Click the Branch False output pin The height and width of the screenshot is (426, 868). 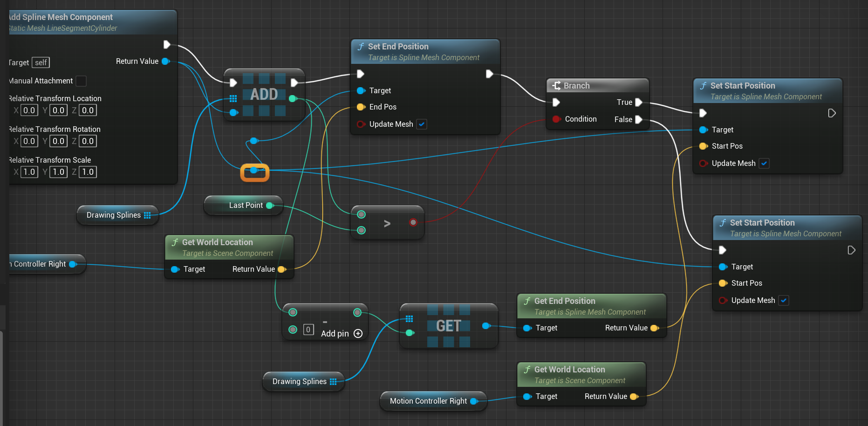pyautogui.click(x=639, y=119)
